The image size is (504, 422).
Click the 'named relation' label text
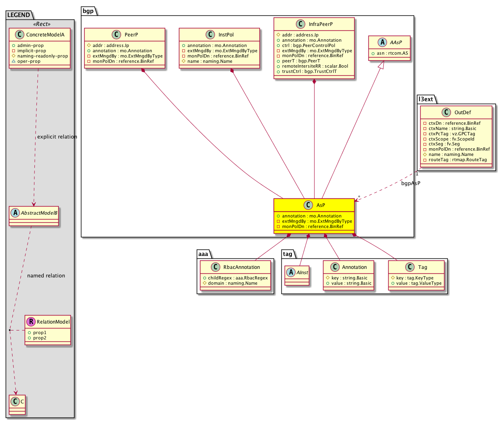pyautogui.click(x=46, y=276)
